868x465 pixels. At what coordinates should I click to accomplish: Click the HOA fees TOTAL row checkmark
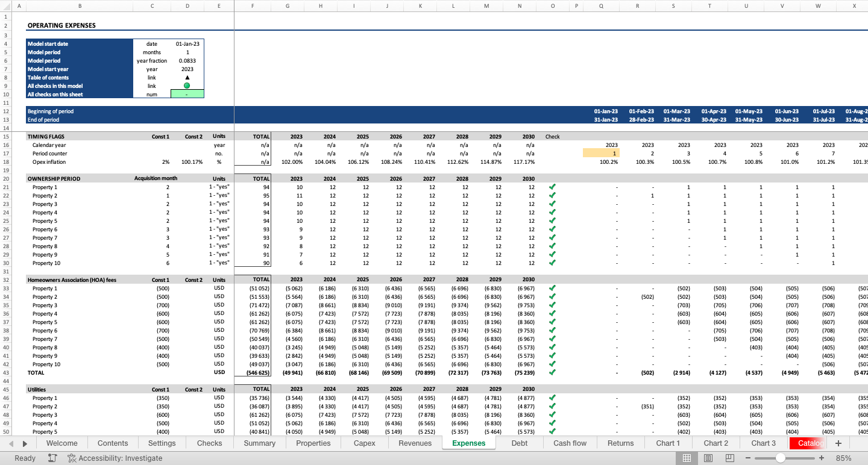pyautogui.click(x=552, y=373)
